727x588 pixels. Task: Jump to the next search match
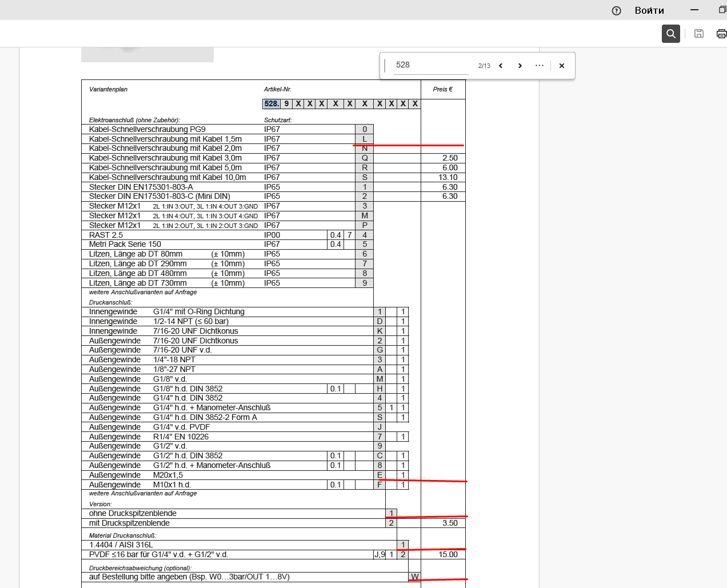(x=520, y=66)
